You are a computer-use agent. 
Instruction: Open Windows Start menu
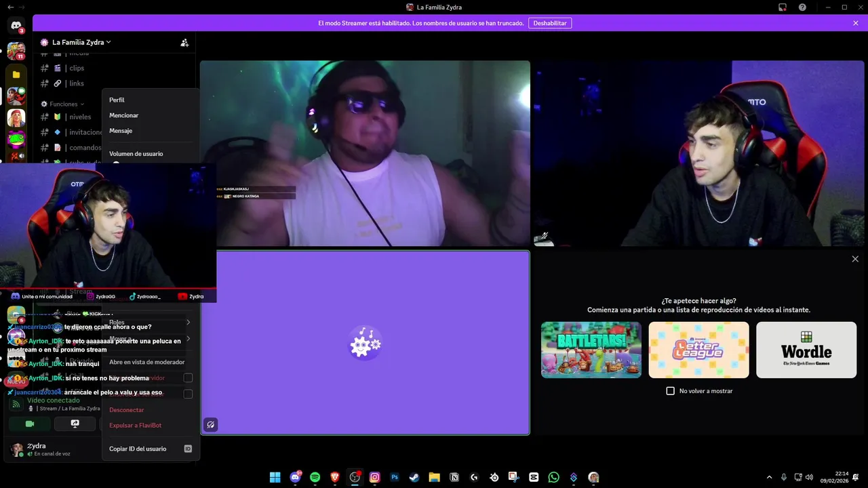(275, 477)
